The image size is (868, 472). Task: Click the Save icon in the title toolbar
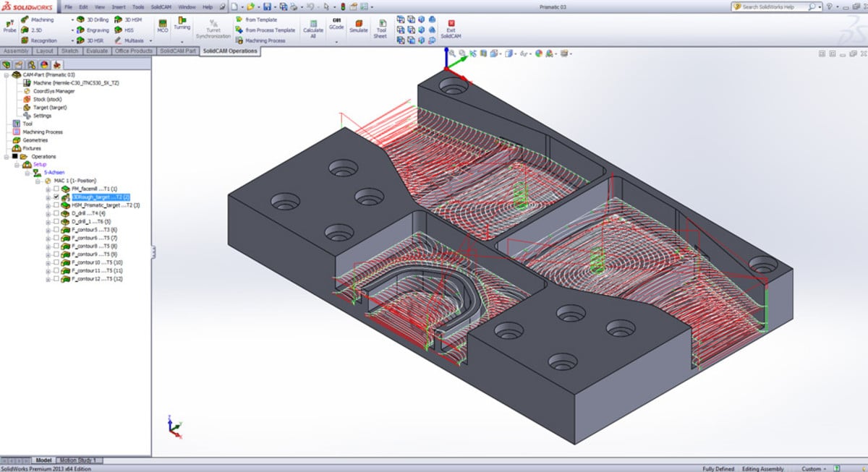[x=267, y=7]
